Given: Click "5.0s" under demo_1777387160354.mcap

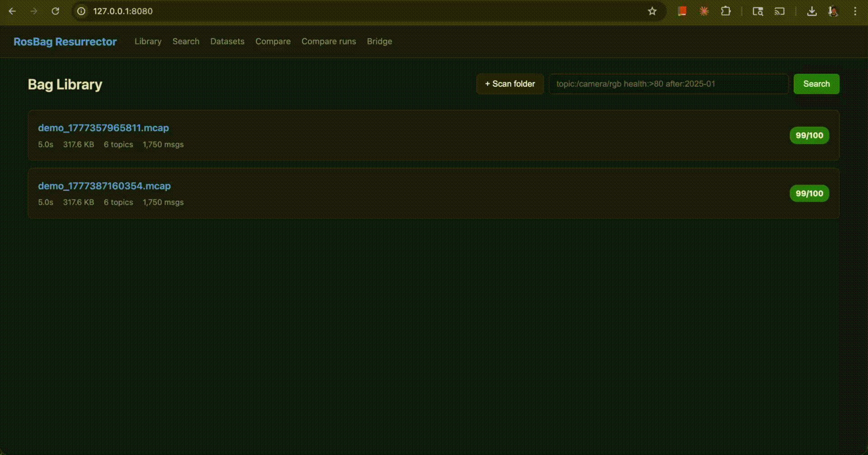Looking at the screenshot, I should (x=46, y=202).
